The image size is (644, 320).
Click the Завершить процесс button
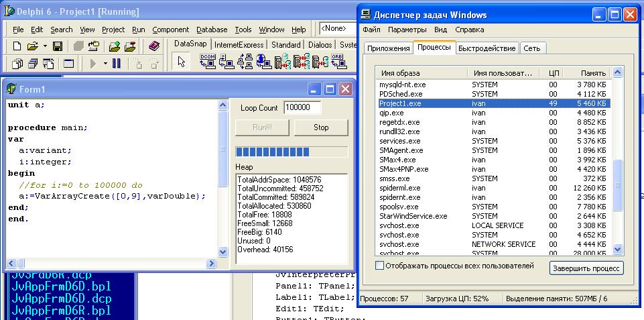coord(586,268)
